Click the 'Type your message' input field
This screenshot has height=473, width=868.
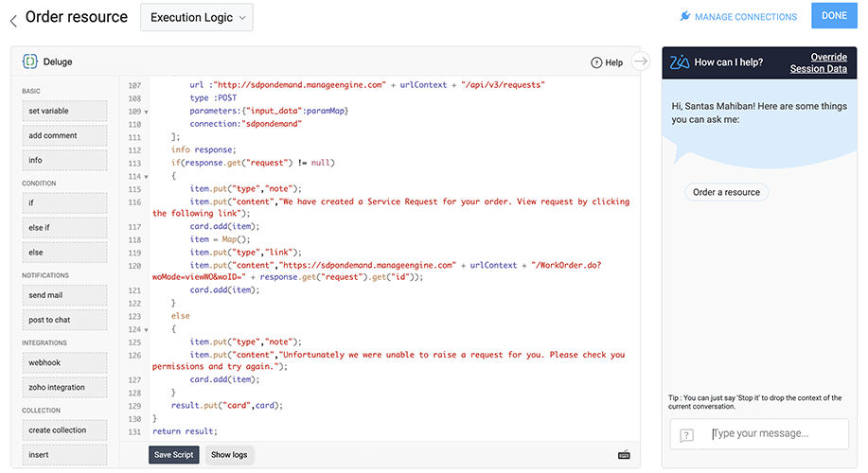[x=776, y=434]
